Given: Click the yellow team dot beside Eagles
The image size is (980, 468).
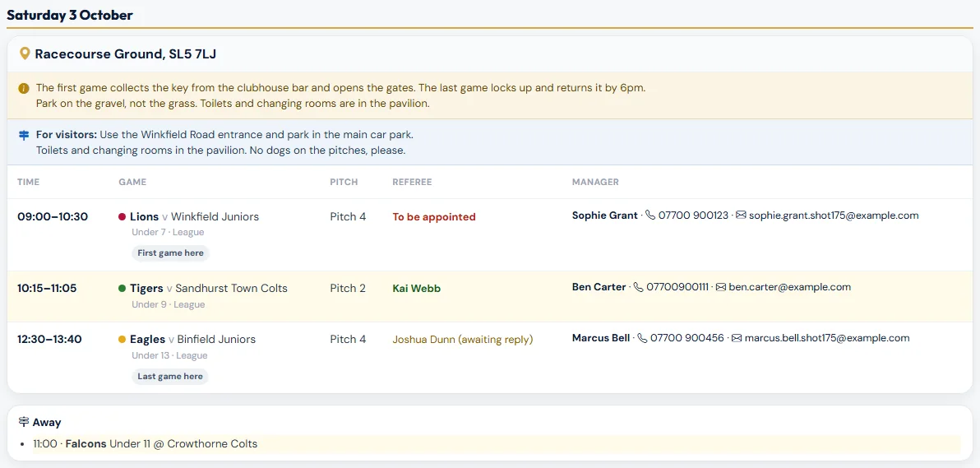Looking at the screenshot, I should pyautogui.click(x=122, y=340).
